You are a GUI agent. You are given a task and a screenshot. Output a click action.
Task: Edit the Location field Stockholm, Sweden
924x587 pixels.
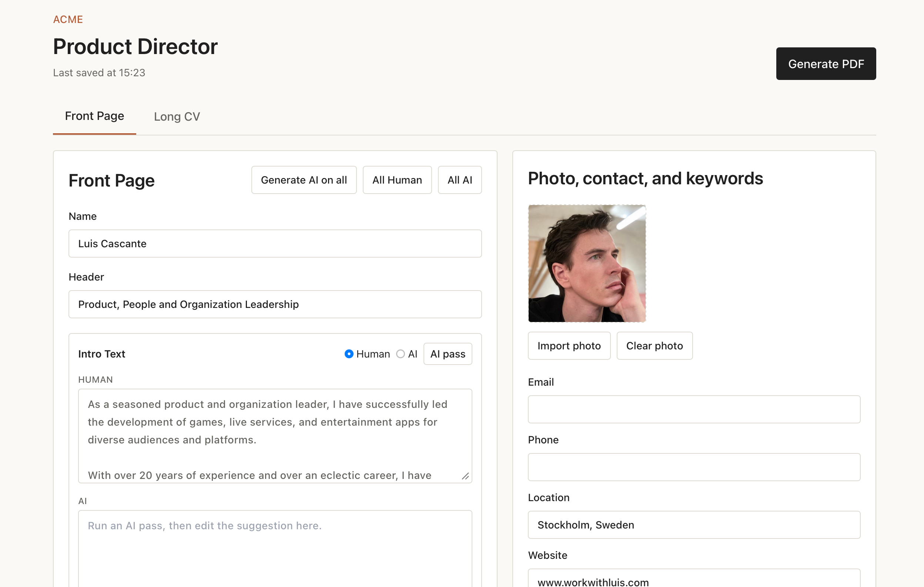click(694, 525)
